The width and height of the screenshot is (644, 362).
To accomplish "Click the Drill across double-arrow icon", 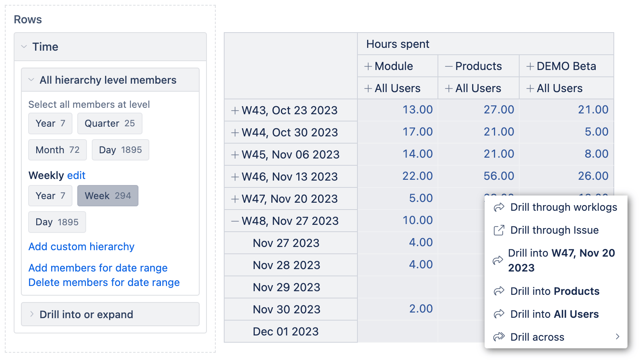I will (499, 337).
